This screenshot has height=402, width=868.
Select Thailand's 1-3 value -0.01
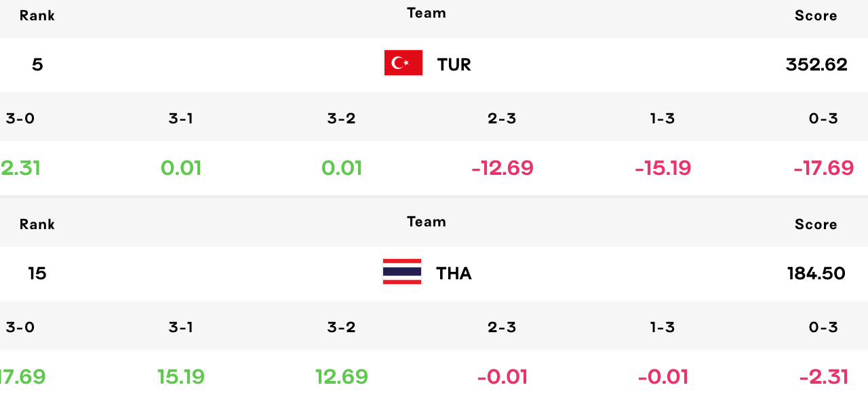click(663, 377)
